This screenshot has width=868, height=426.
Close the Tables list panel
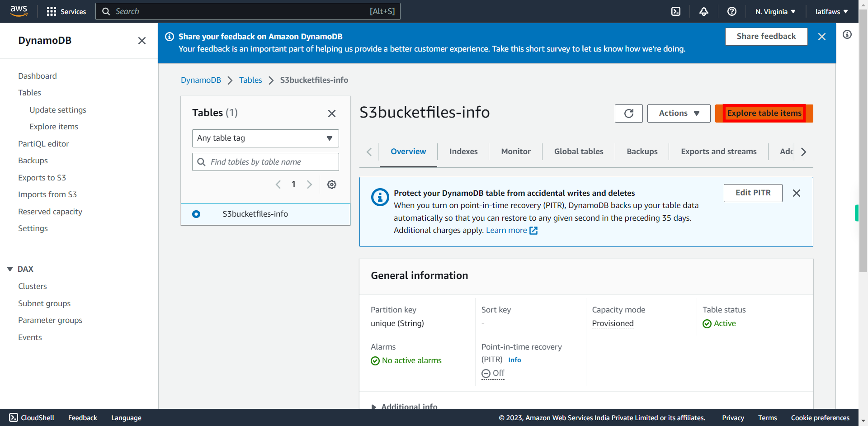(332, 113)
